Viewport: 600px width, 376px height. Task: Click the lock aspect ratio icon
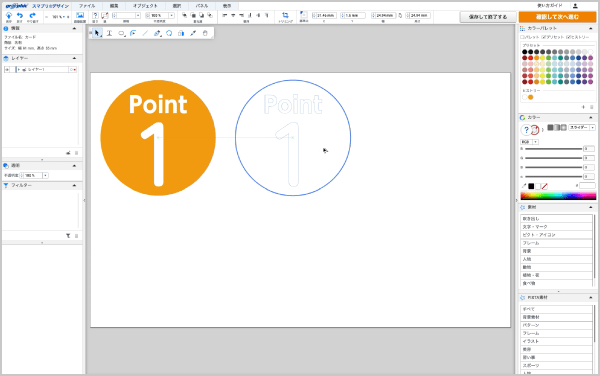pos(400,16)
